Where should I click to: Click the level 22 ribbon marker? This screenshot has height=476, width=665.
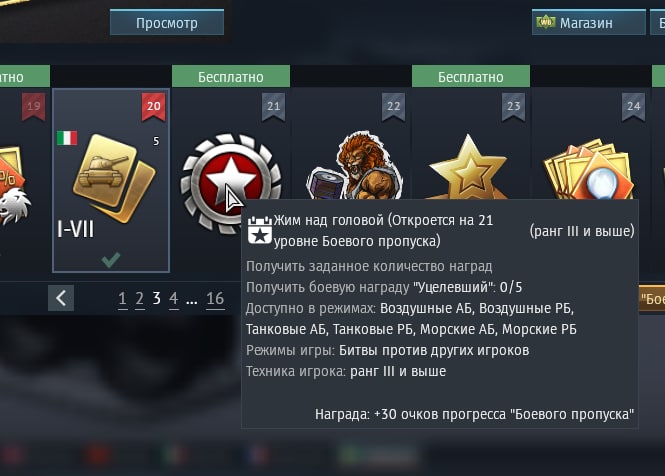click(x=394, y=107)
